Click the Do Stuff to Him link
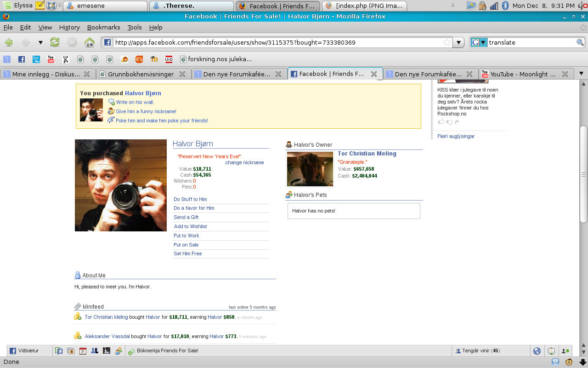Image resolution: width=588 pixels, height=368 pixels. 190,199
